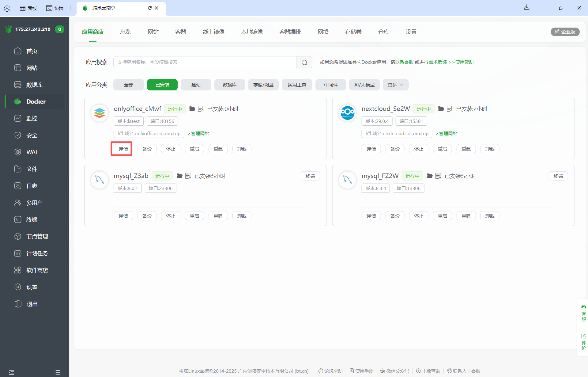This screenshot has width=588, height=377.
Task: Open 终端 button for mysql_FZ2W
Action: pos(558,176)
